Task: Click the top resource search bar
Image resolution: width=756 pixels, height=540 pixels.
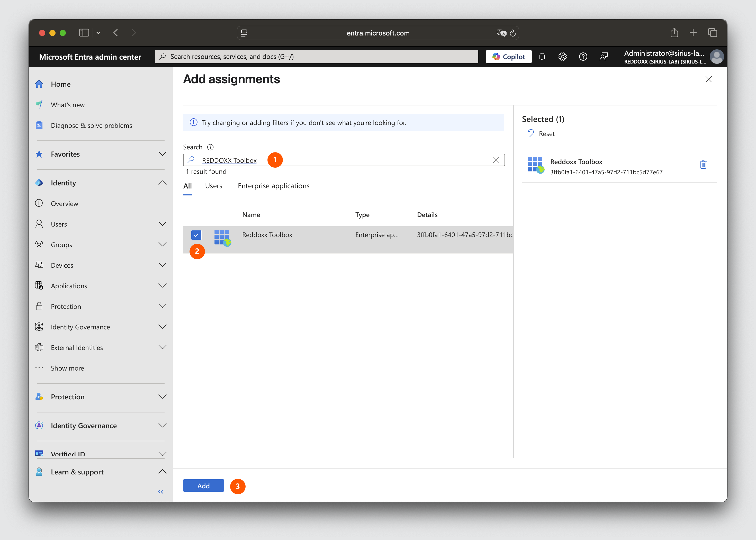Action: (317, 57)
